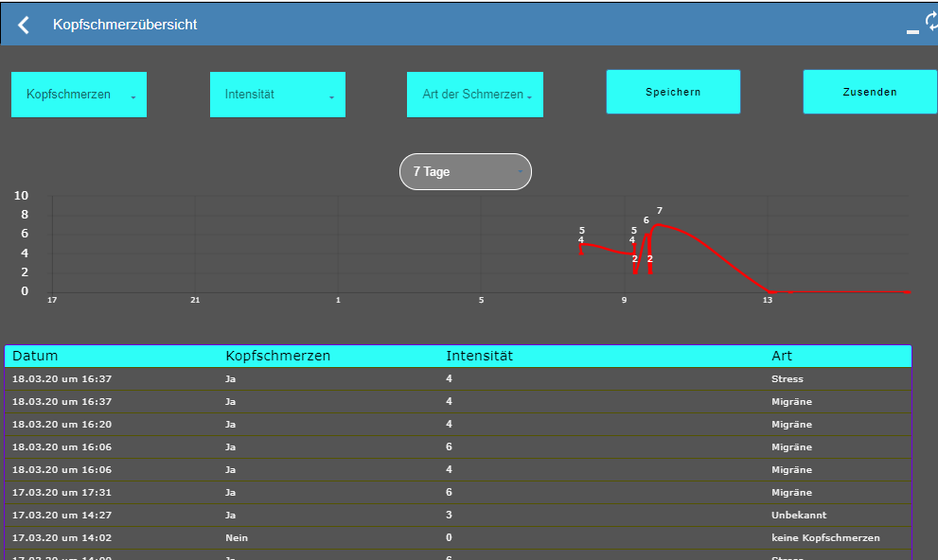This screenshot has height=560, width=938.
Task: Click the Datum column header
Action: 35,356
